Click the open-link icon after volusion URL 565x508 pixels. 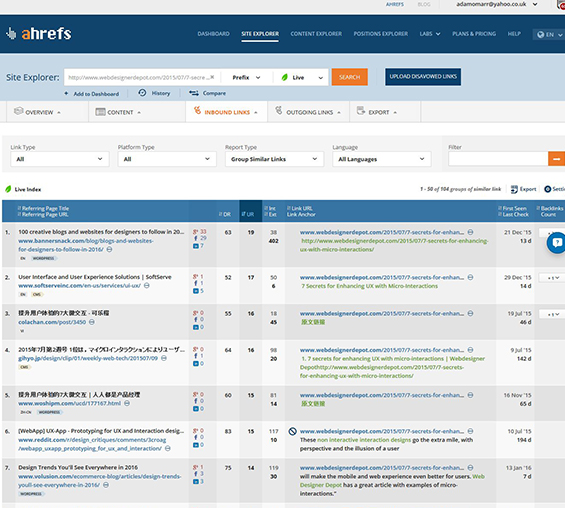(106, 485)
